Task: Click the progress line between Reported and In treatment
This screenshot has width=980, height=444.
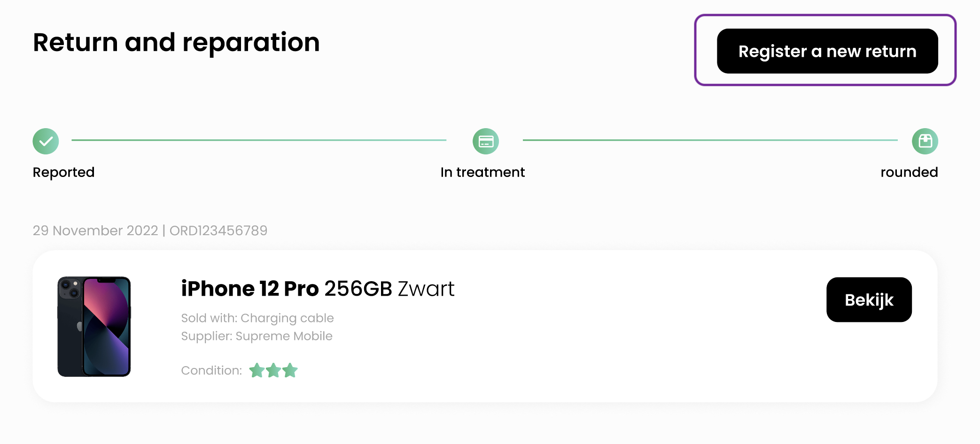Action: point(259,140)
